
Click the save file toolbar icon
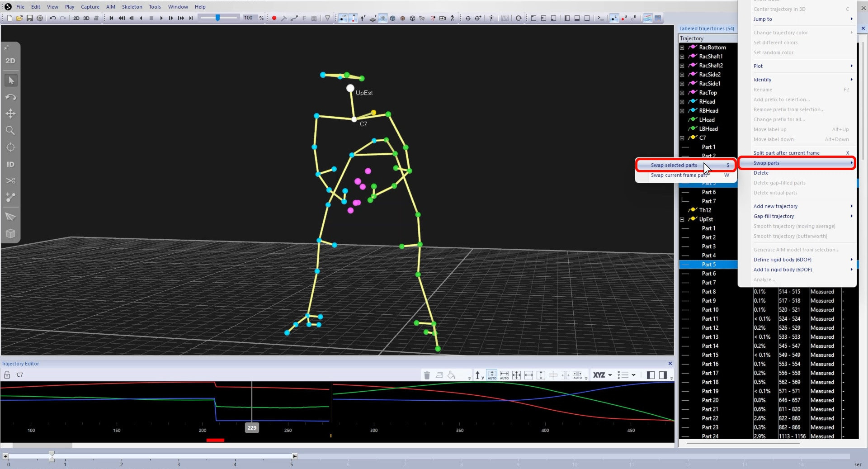(29, 18)
